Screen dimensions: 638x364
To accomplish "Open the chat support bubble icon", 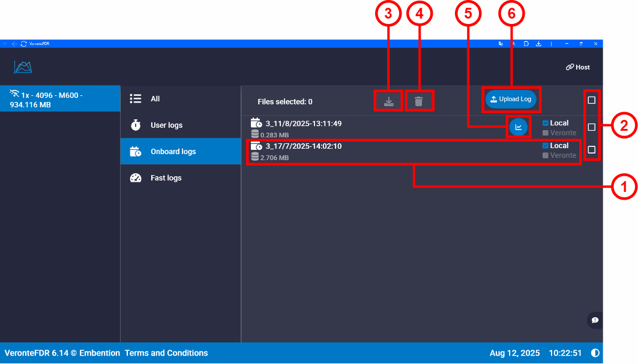I will tap(594, 320).
